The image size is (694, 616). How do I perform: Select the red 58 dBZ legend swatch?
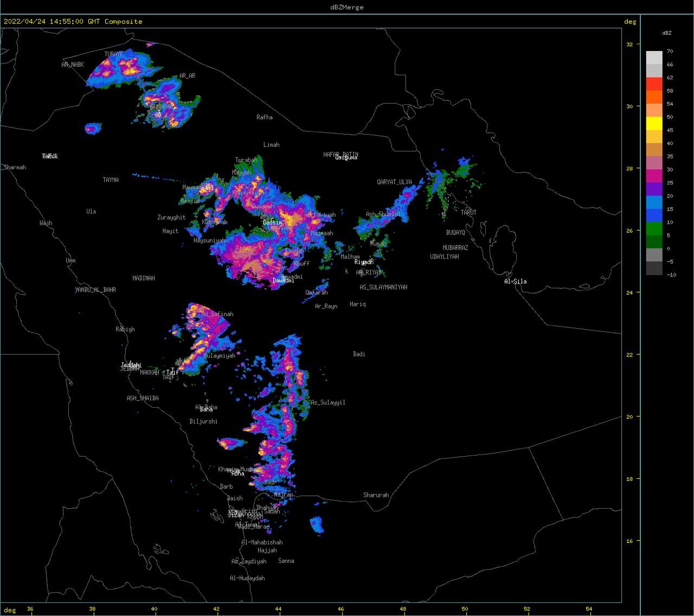(654, 84)
